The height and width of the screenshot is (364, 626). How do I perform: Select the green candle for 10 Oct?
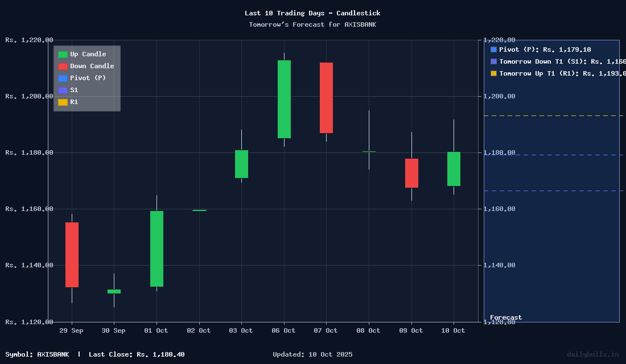(454, 169)
